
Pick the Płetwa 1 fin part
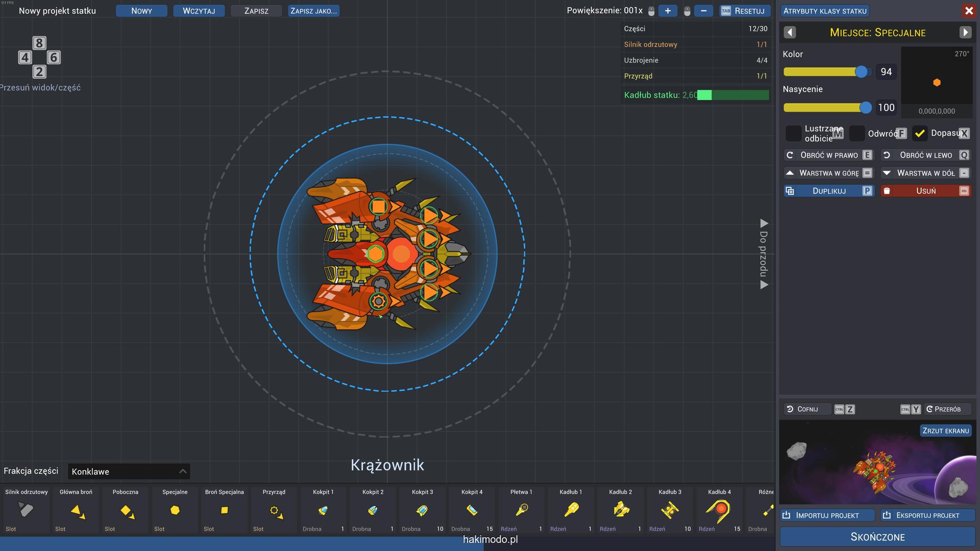[521, 510]
